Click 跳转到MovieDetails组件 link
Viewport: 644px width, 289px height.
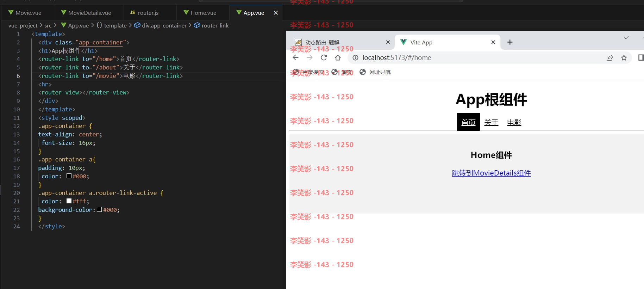click(x=491, y=173)
